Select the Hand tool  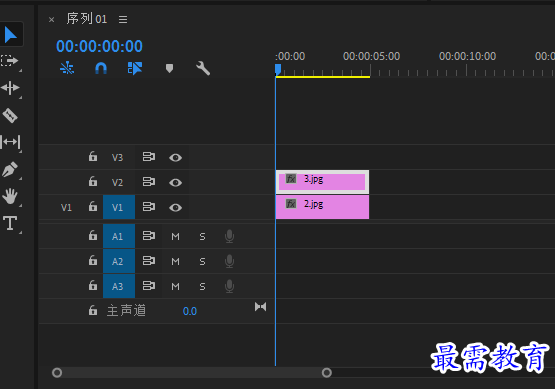tap(10, 196)
